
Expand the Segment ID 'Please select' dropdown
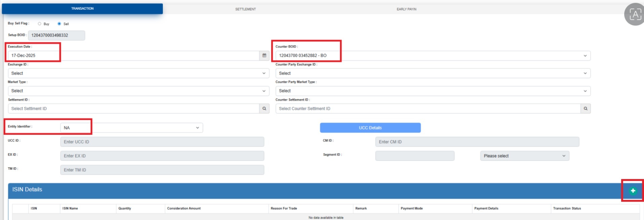524,156
